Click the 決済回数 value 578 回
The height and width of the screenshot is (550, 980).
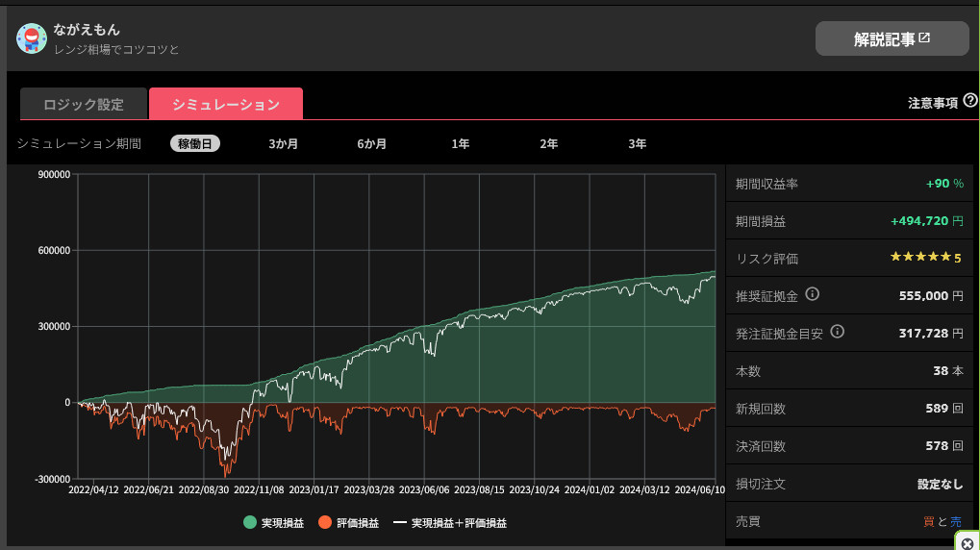pyautogui.click(x=944, y=445)
